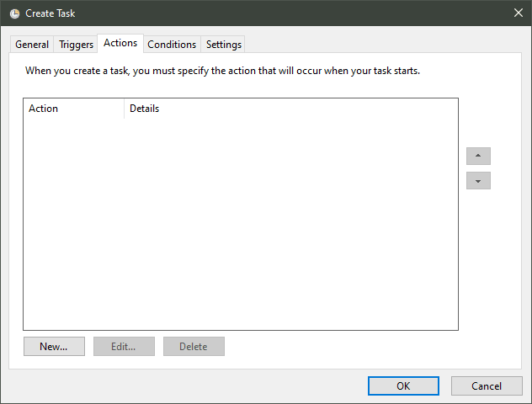
Task: Open the Triggers tab
Action: click(76, 45)
